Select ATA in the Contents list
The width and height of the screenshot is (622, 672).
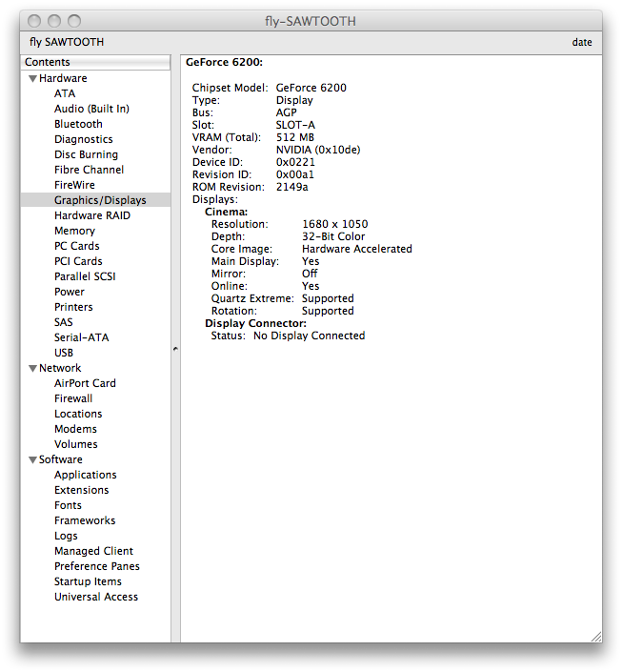click(x=65, y=93)
